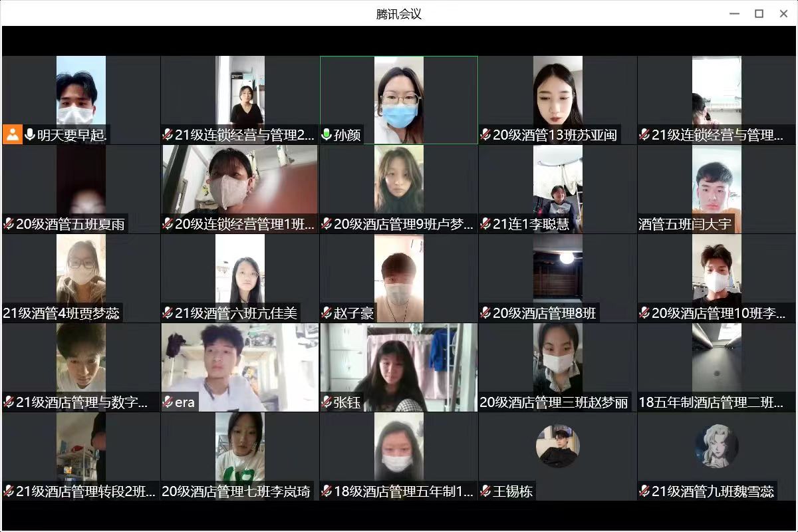Select the video feed of 20级酒店管理三班赵梦丽
This screenshot has width=798, height=532.
pos(558,368)
